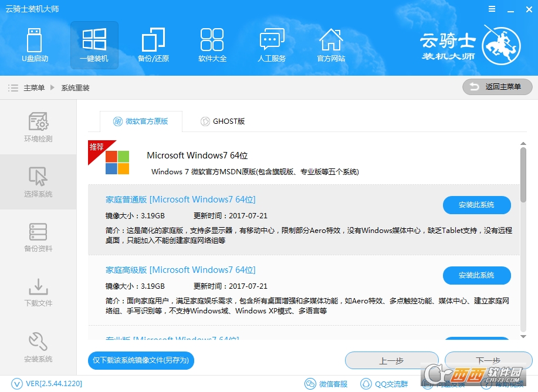Open the U盘启动 tool
This screenshot has height=392, width=538.
(x=35, y=45)
